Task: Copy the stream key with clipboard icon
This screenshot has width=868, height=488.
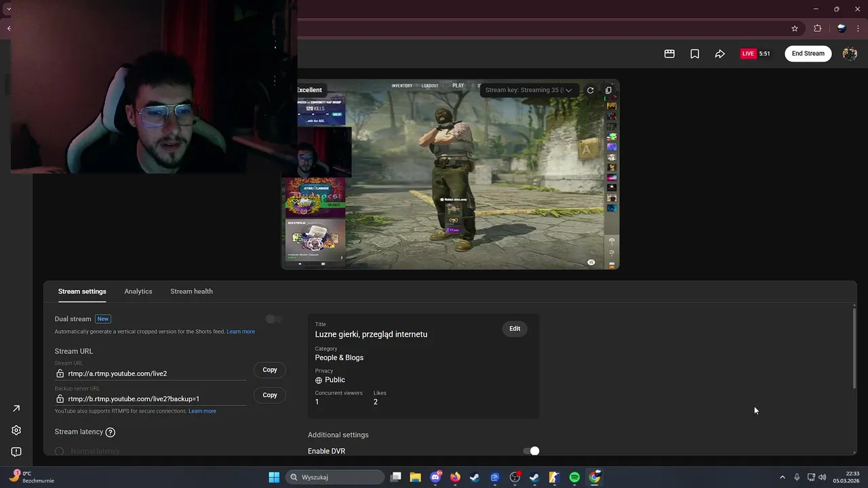Action: (x=608, y=90)
